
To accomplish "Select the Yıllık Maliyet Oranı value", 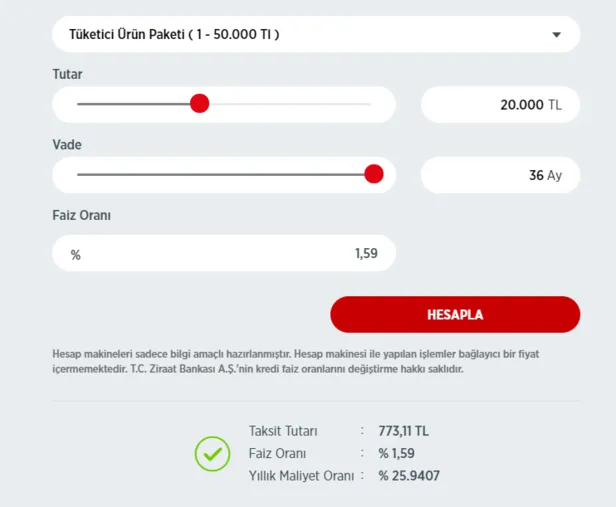I will (409, 476).
